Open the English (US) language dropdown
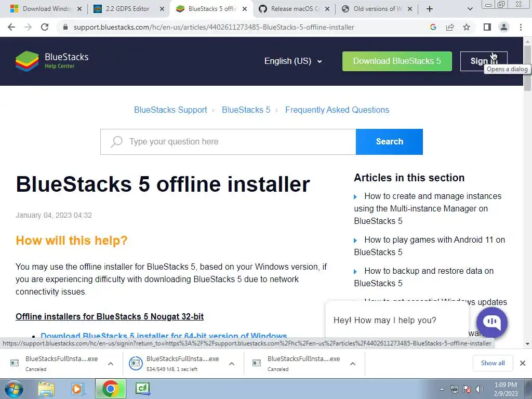 point(293,61)
